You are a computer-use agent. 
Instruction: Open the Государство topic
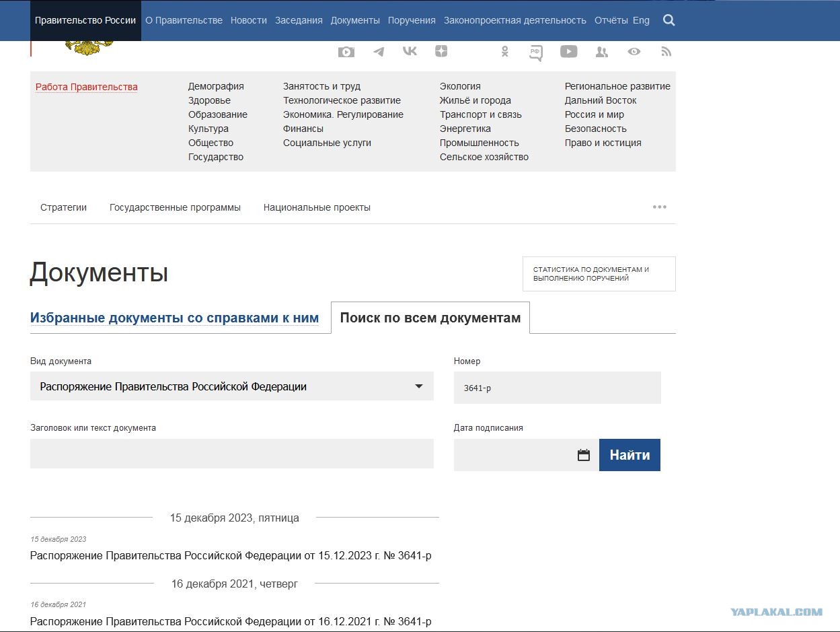tap(216, 157)
